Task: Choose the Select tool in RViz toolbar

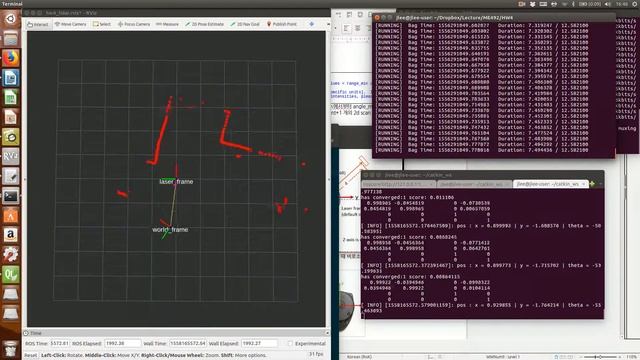Action: click(x=102, y=24)
